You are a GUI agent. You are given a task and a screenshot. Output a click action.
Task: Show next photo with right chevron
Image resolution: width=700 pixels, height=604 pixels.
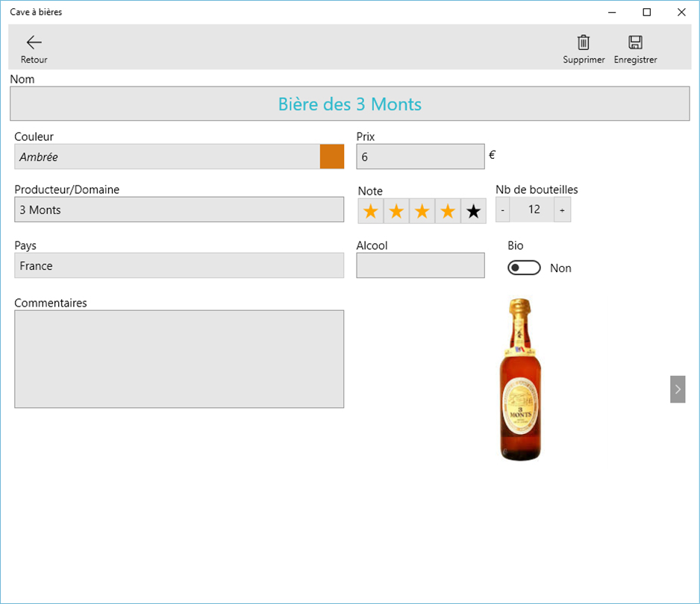click(678, 389)
